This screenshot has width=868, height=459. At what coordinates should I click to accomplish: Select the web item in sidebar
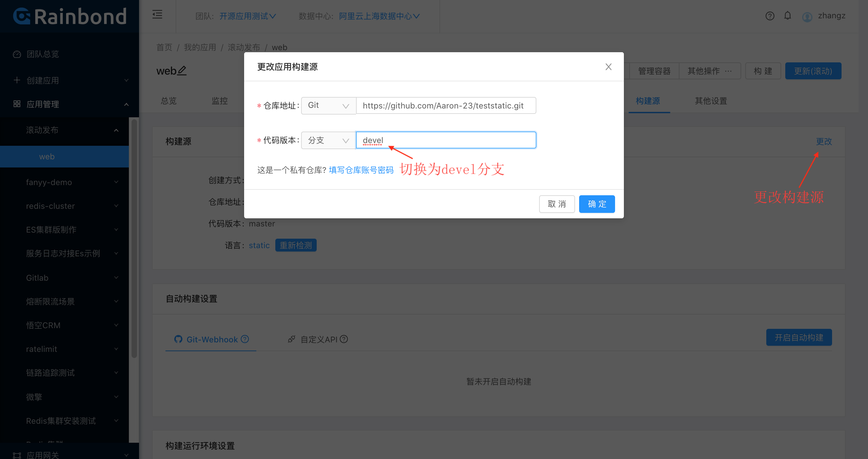[64, 157]
